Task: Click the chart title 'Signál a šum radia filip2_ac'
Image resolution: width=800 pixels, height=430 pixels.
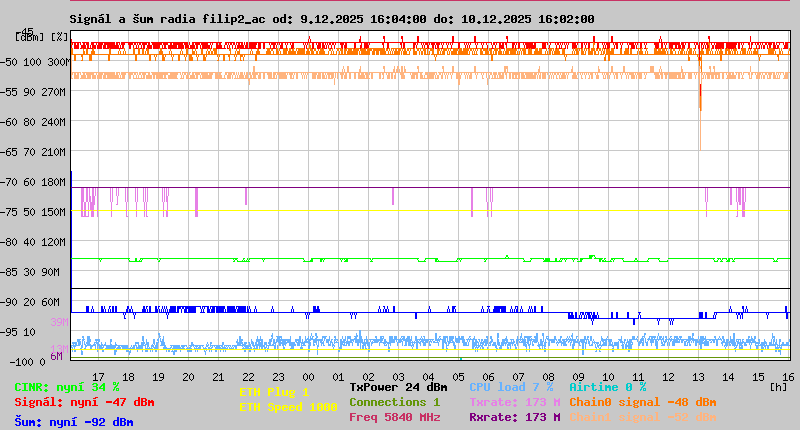Action: point(167,19)
